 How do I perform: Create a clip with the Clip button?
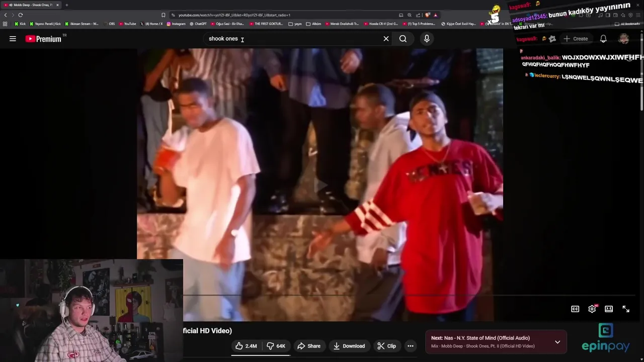pyautogui.click(x=386, y=346)
